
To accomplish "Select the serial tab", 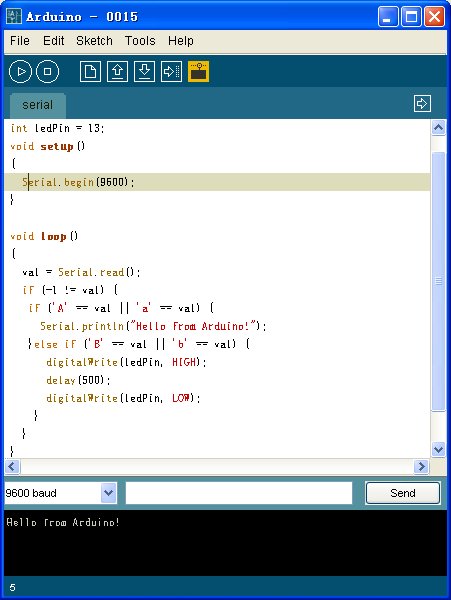I will point(37,105).
